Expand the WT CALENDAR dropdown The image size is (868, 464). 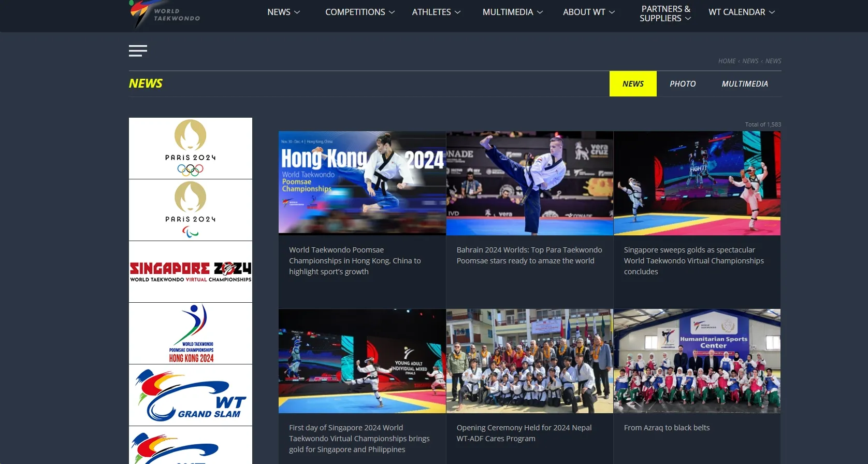click(742, 12)
